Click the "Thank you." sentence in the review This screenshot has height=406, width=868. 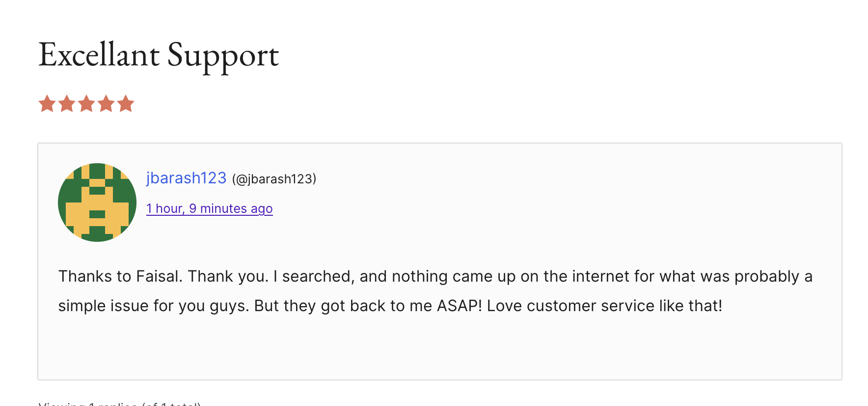point(228,276)
